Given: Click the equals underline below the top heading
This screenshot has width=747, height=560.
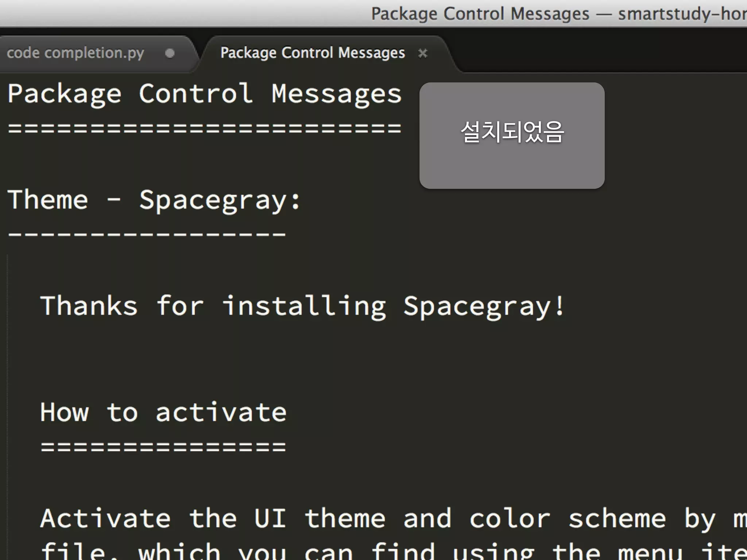Looking at the screenshot, I should click(205, 129).
